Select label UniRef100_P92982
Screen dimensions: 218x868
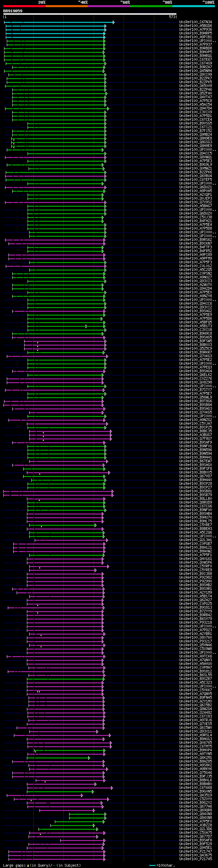tap(196, 578)
